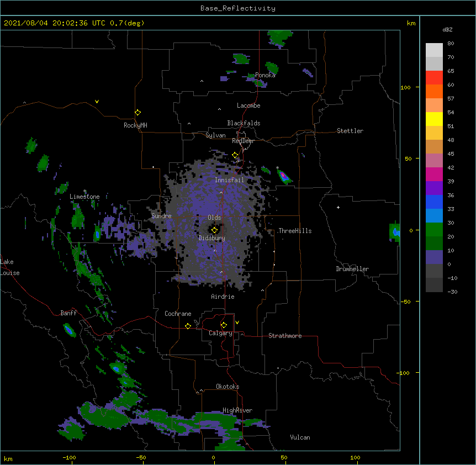The image size is (476, 465).
Task: Click the -50 tick on horizontal km axis
Action: click(141, 457)
